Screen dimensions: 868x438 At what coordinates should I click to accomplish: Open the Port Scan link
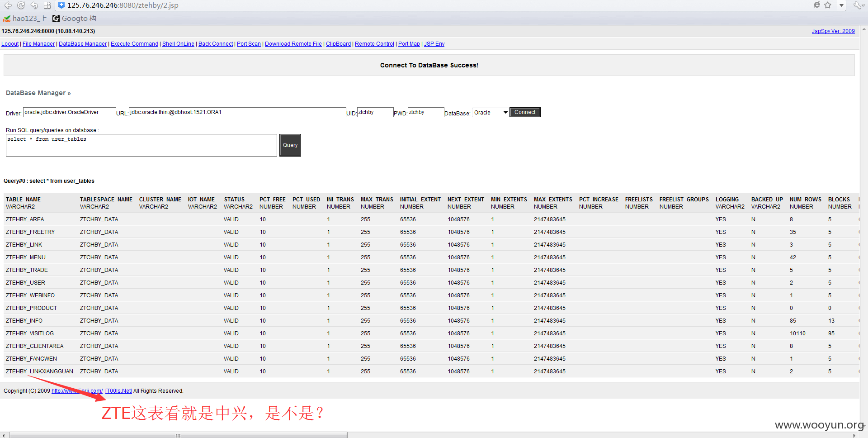pos(249,44)
